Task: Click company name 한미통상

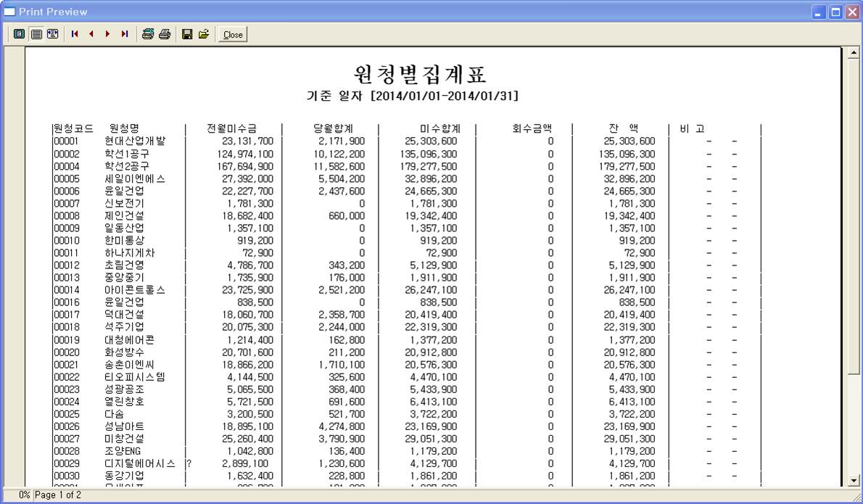Action: pos(125,241)
